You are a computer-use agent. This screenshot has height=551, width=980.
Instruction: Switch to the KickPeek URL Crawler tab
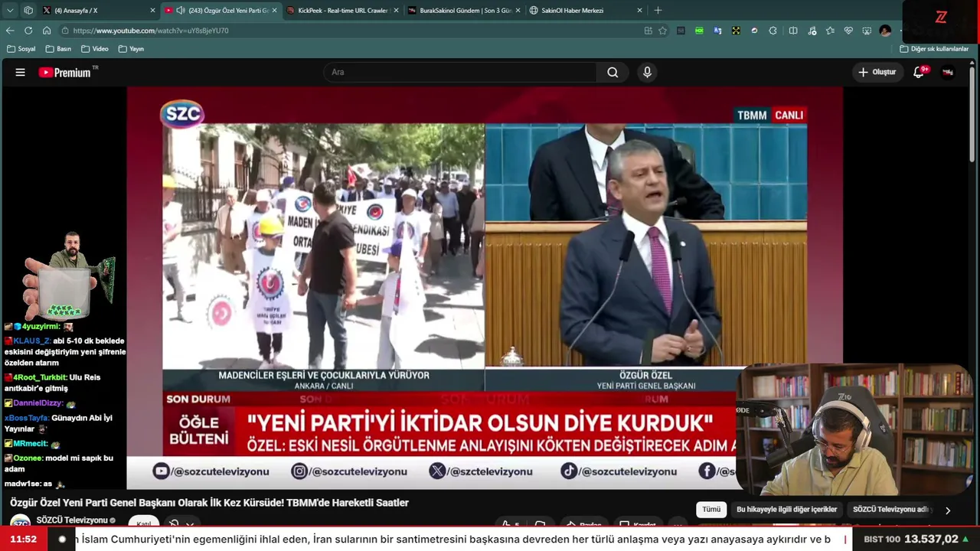click(x=342, y=11)
